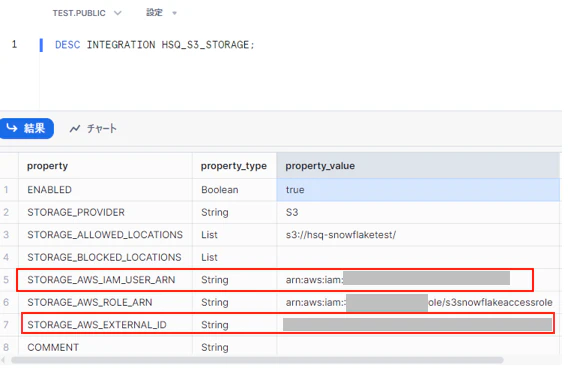Viewport: 576px width, 369px height.
Task: Select the 'true' value cell
Action: 418,190
